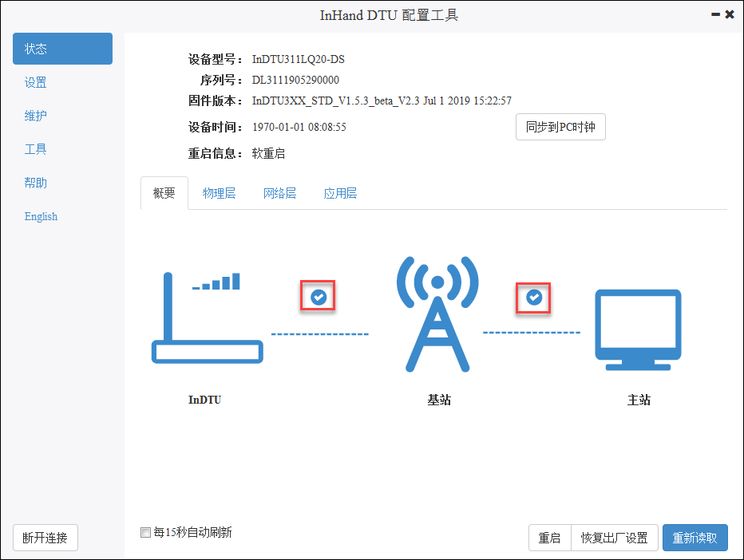Switch language to English
Viewport: 744px width, 560px height.
pos(41,216)
